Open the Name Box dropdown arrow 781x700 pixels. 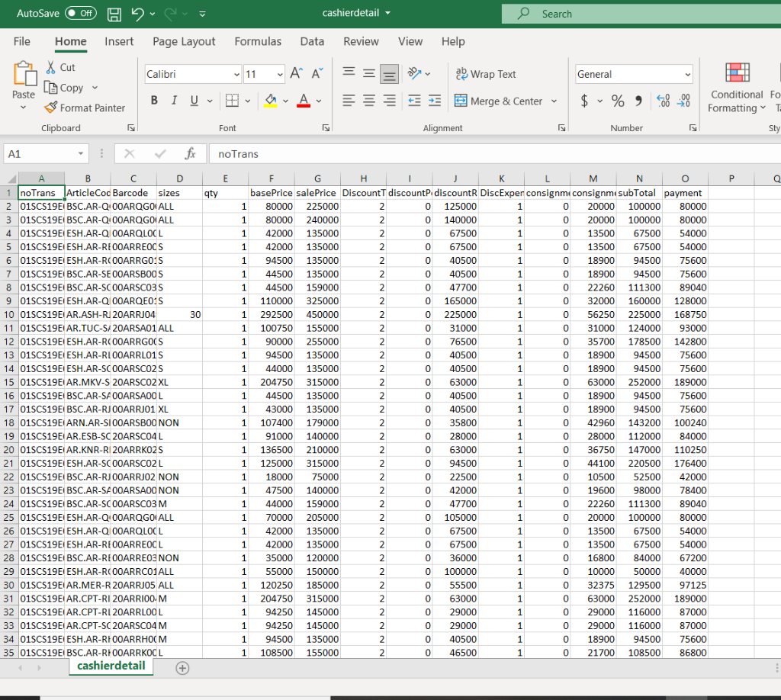pyautogui.click(x=81, y=154)
